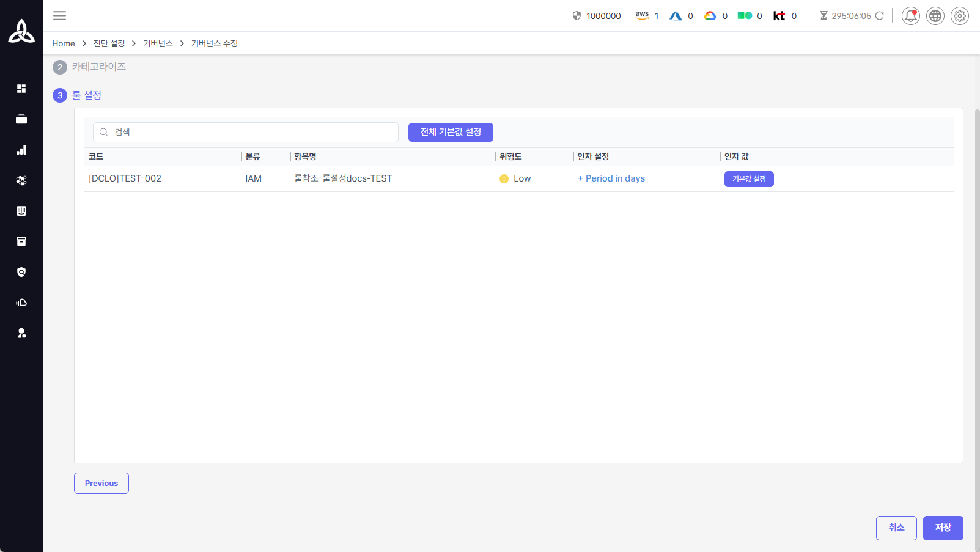This screenshot has width=980, height=552.
Task: Click the 전체 기본값 설정 button
Action: pyautogui.click(x=451, y=132)
